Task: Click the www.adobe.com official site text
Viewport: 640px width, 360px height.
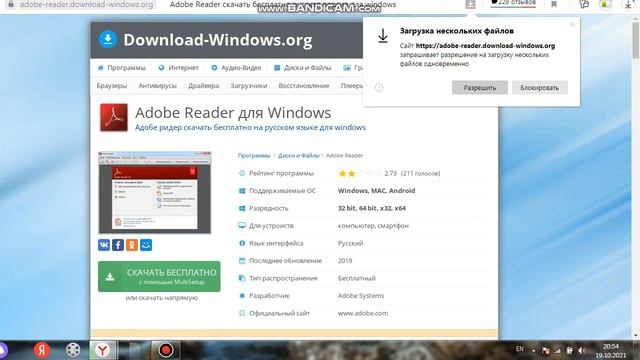Action: [363, 313]
